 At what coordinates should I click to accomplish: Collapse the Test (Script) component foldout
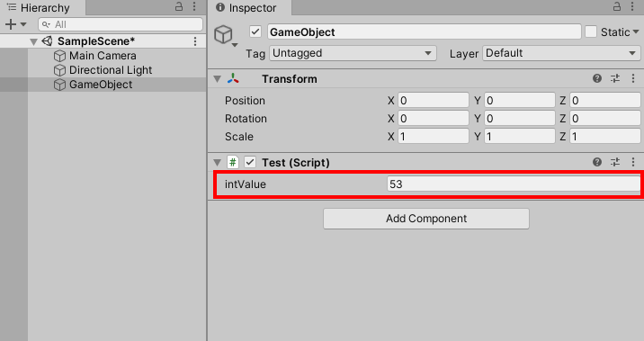point(218,163)
